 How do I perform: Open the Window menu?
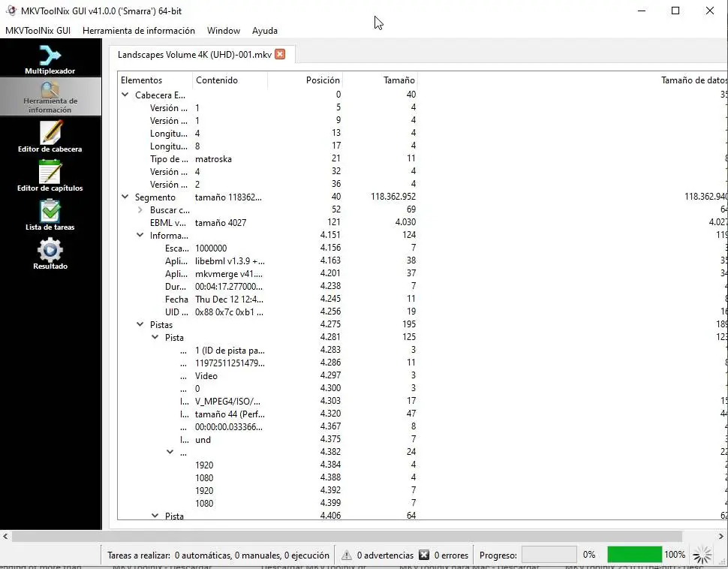(x=224, y=31)
